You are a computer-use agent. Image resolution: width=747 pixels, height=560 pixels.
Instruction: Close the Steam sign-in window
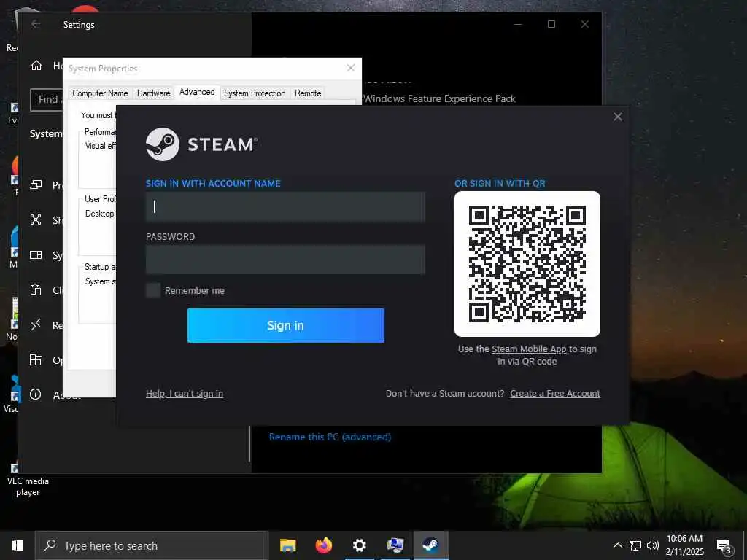point(617,117)
